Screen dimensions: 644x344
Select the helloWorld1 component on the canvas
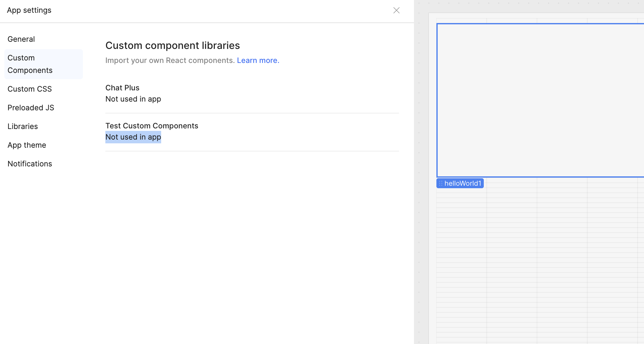point(540,100)
